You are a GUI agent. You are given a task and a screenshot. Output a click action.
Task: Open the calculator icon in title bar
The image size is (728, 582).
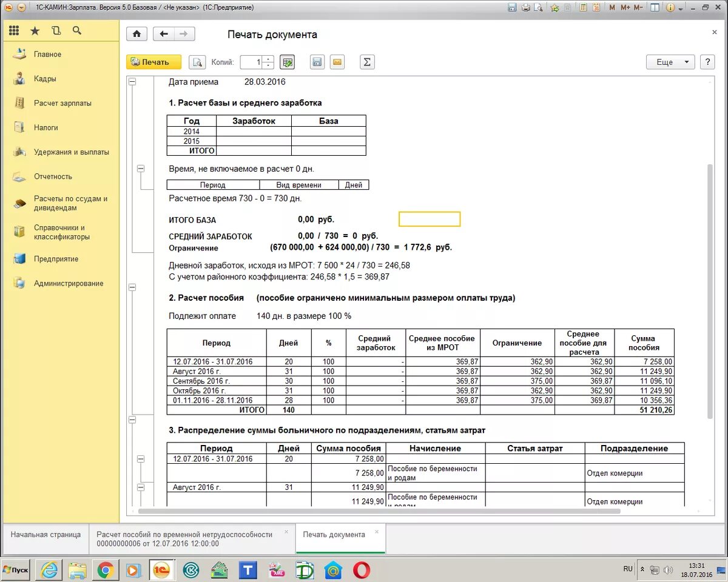[583, 8]
